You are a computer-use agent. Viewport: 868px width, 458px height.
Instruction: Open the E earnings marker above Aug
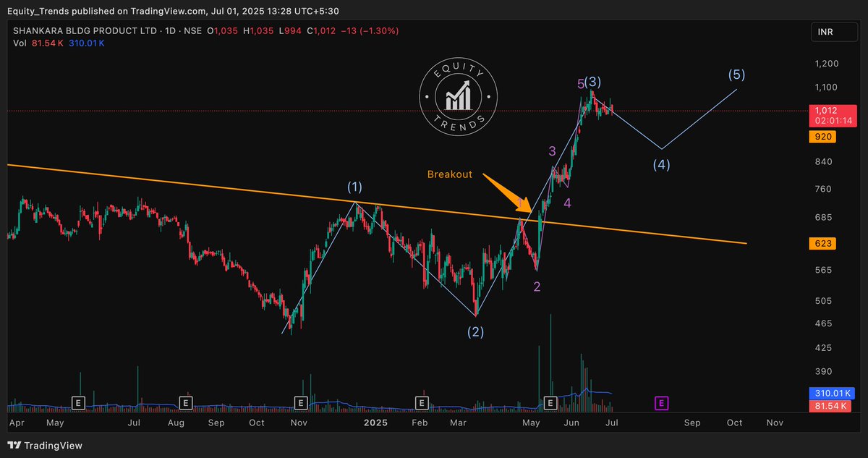pos(186,402)
